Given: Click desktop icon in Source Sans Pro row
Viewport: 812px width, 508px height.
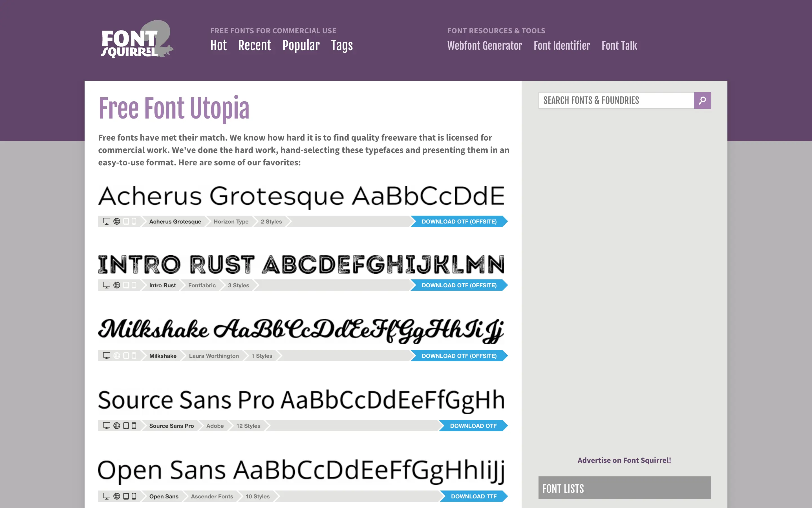Looking at the screenshot, I should (107, 426).
